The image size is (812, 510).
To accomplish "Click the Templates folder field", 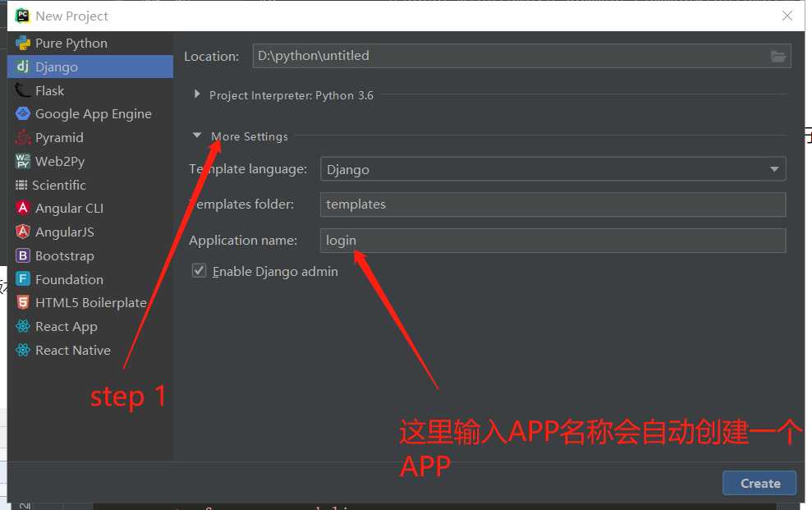I will (553, 204).
